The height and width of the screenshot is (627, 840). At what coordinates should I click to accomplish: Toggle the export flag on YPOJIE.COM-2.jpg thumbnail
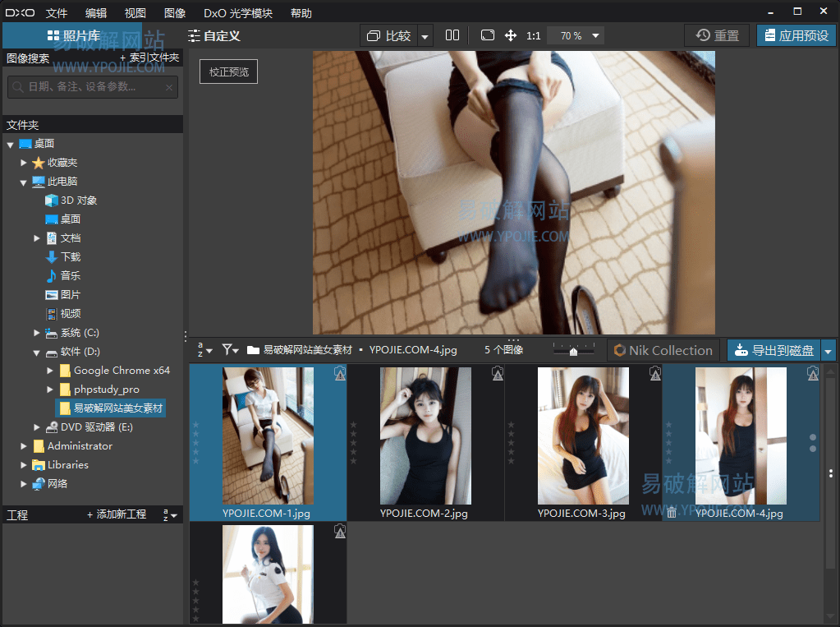[x=498, y=373]
